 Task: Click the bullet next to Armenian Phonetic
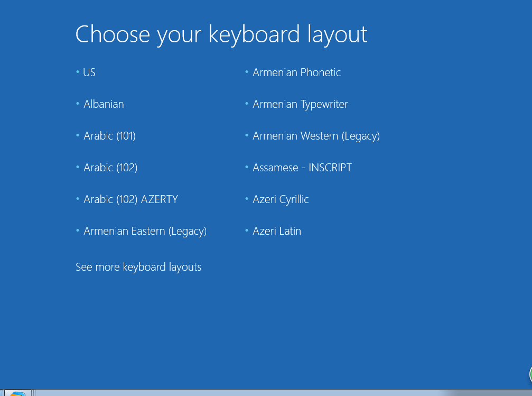[x=247, y=72]
